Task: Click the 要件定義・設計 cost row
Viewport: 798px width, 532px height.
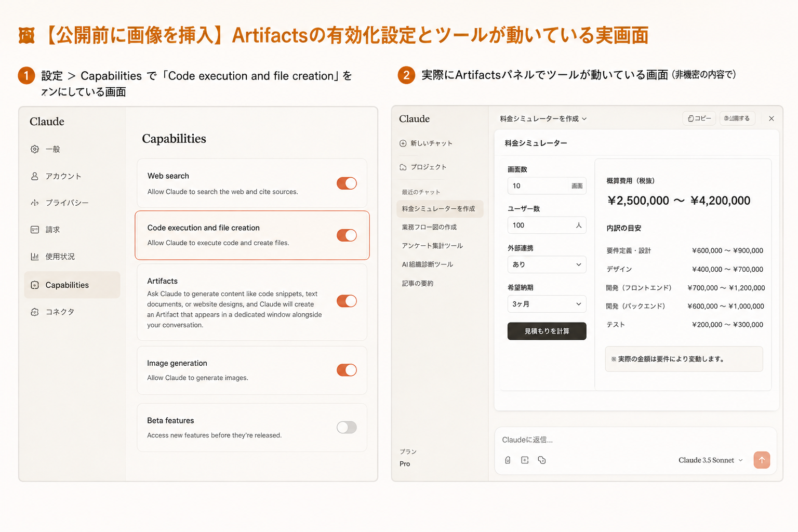Action: tap(685, 250)
